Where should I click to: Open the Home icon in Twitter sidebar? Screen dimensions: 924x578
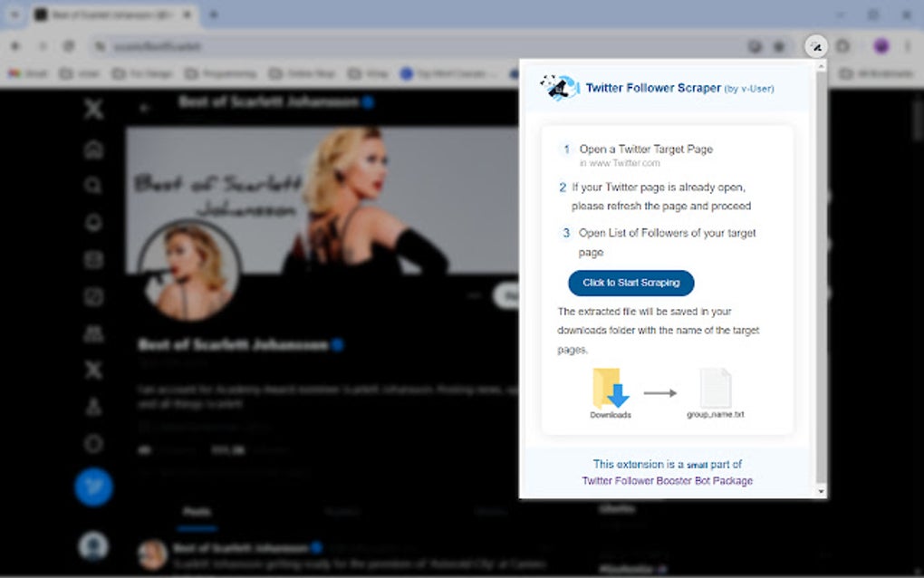(93, 149)
